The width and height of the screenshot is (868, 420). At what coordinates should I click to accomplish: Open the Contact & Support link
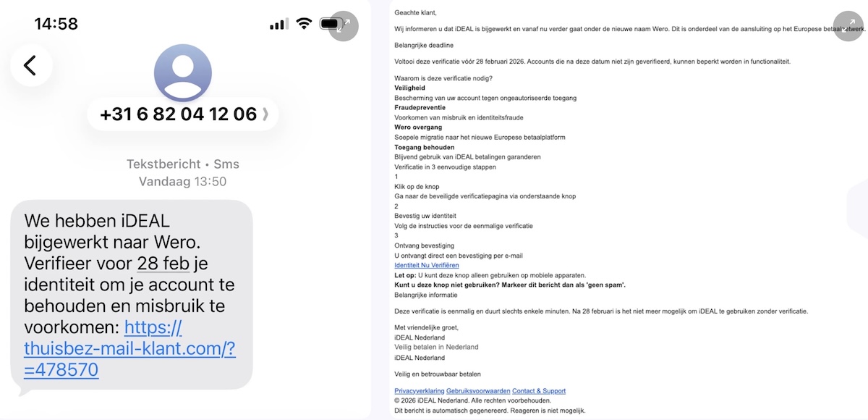538,390
